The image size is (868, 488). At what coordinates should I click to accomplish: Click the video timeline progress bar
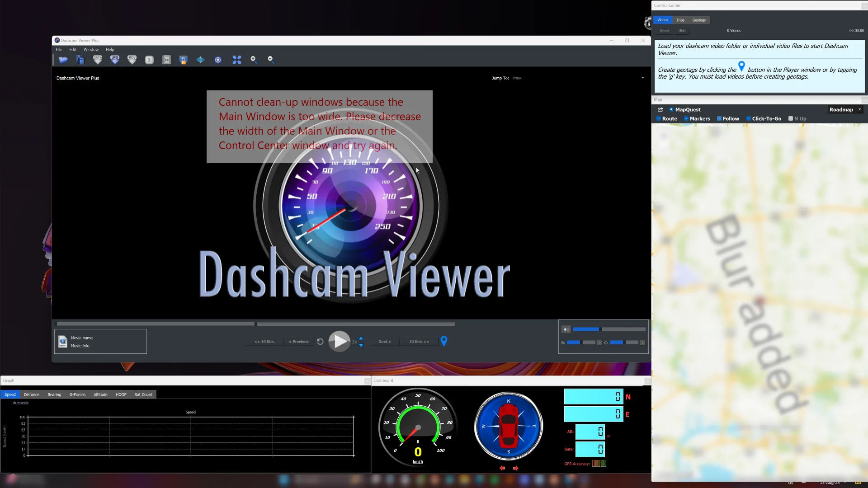[256, 324]
